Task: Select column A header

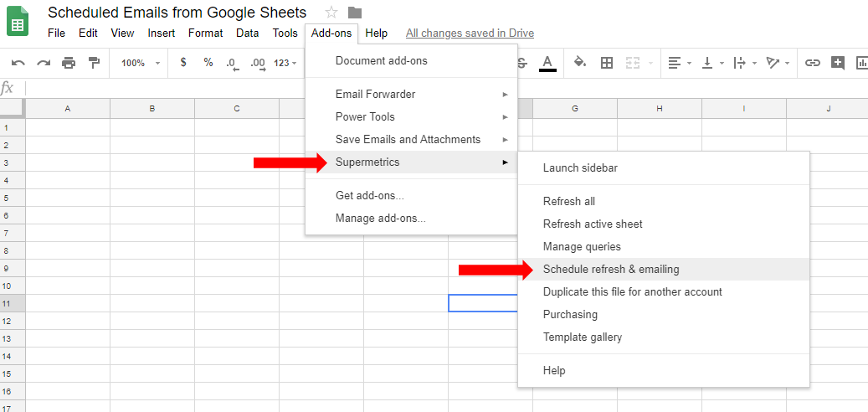Action: (68, 109)
